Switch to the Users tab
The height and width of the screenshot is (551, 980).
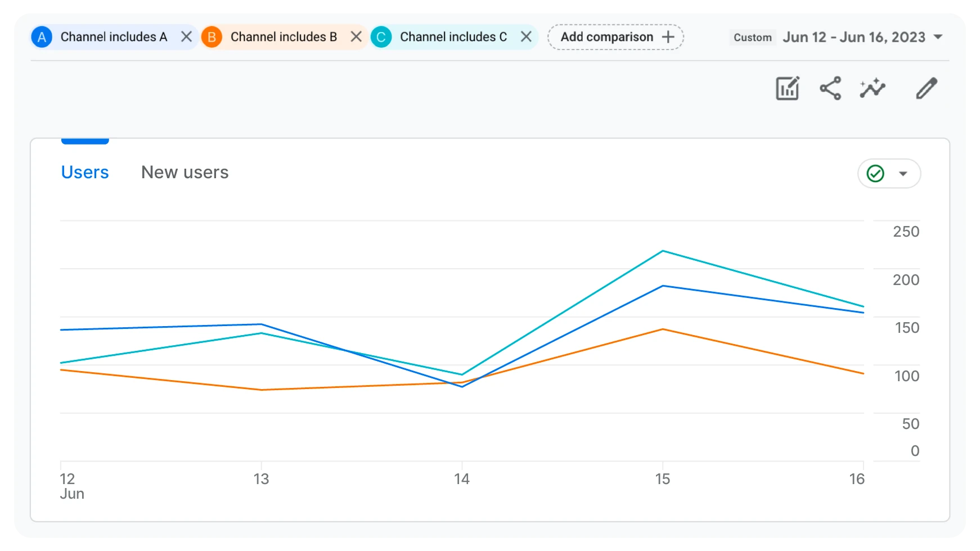tap(85, 172)
